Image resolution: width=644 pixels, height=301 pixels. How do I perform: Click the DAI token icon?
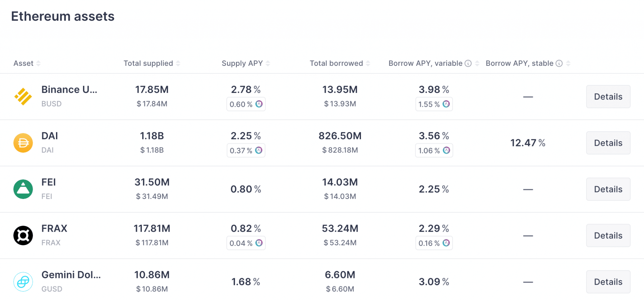pos(23,143)
